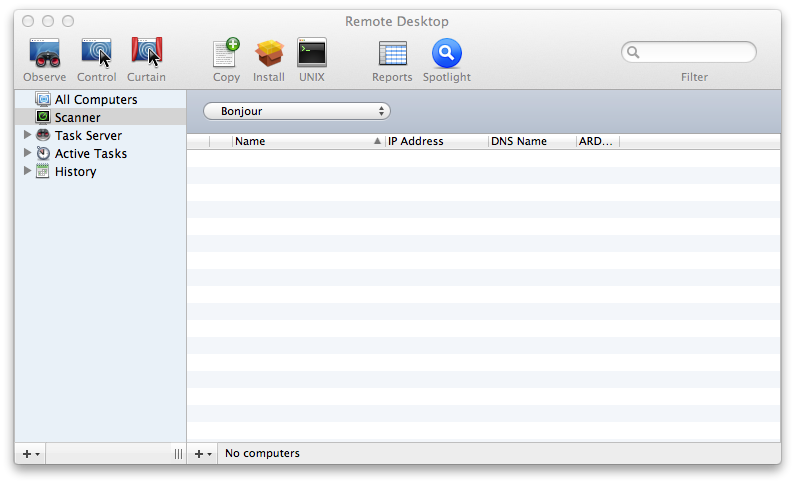The height and width of the screenshot is (484, 795).
Task: Expand the History item
Action: tap(27, 171)
